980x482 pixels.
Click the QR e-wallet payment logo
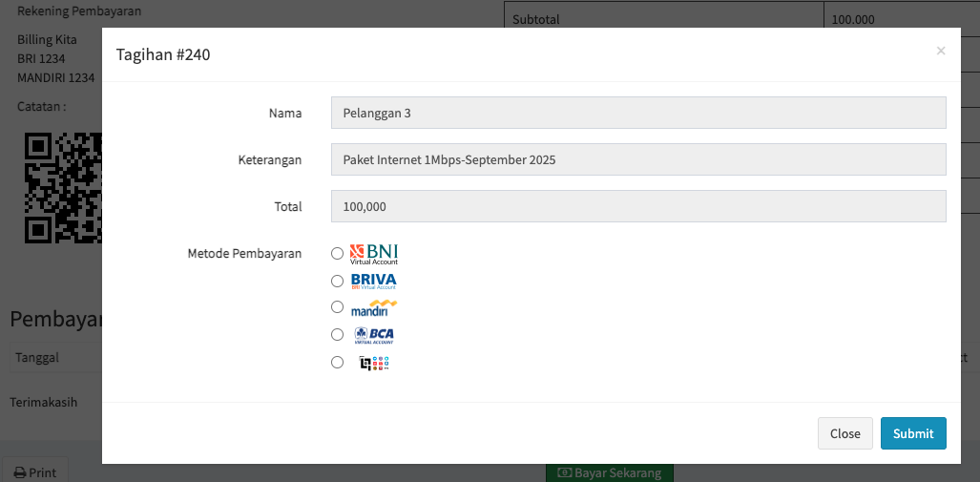pos(374,363)
